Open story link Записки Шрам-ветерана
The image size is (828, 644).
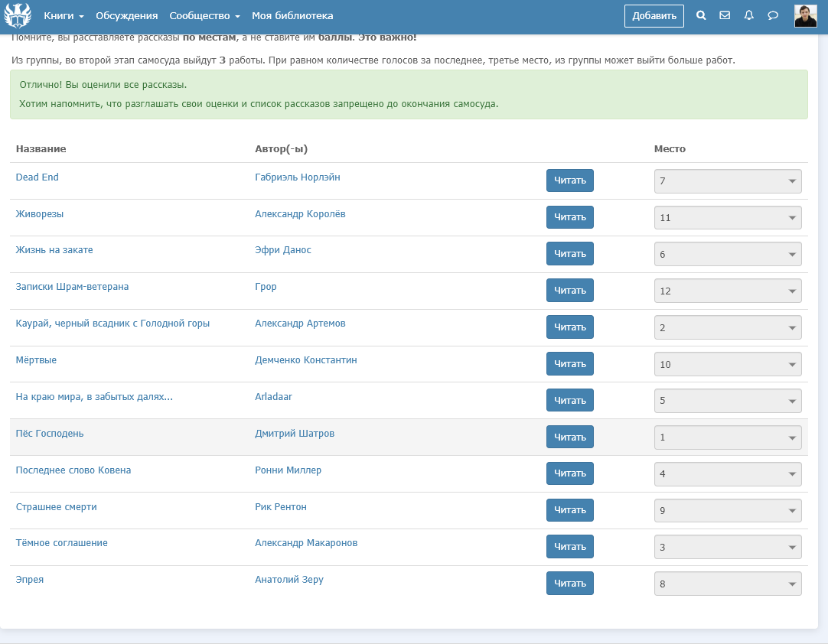coord(72,287)
